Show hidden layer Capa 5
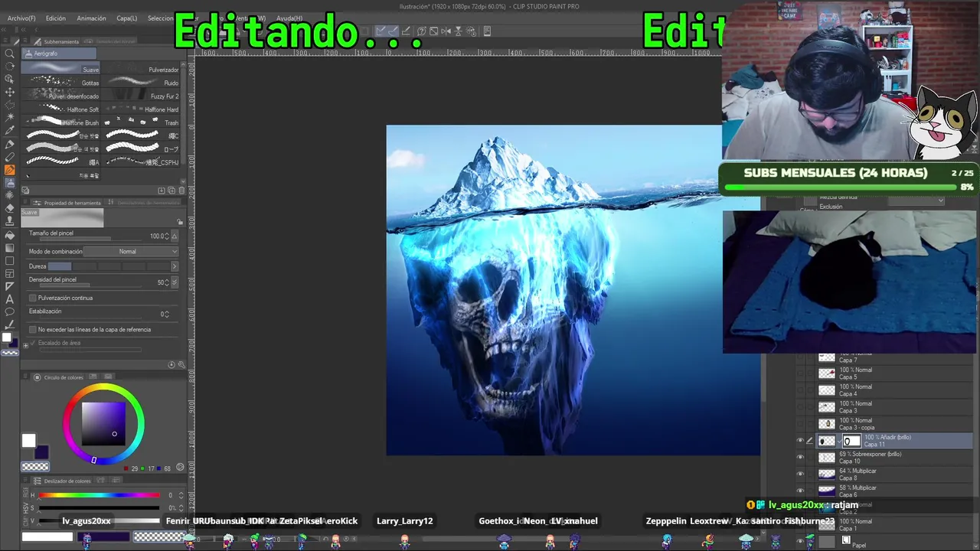The height and width of the screenshot is (551, 980). point(800,373)
